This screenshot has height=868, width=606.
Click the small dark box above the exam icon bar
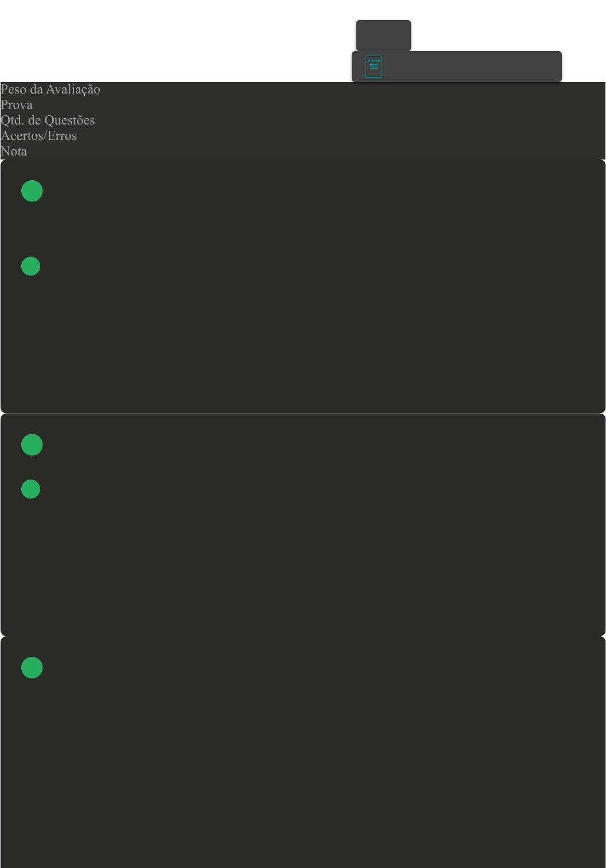pyautogui.click(x=383, y=35)
